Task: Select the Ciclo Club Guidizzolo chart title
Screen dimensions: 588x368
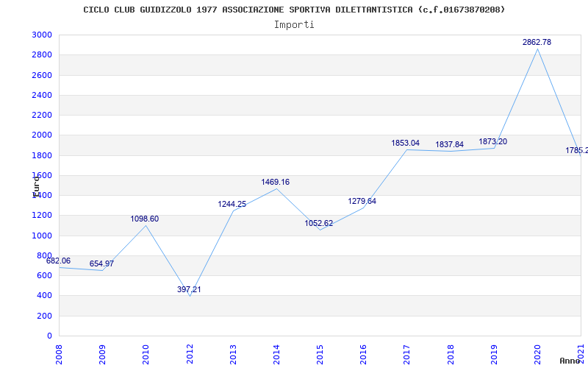Action: pyautogui.click(x=294, y=10)
